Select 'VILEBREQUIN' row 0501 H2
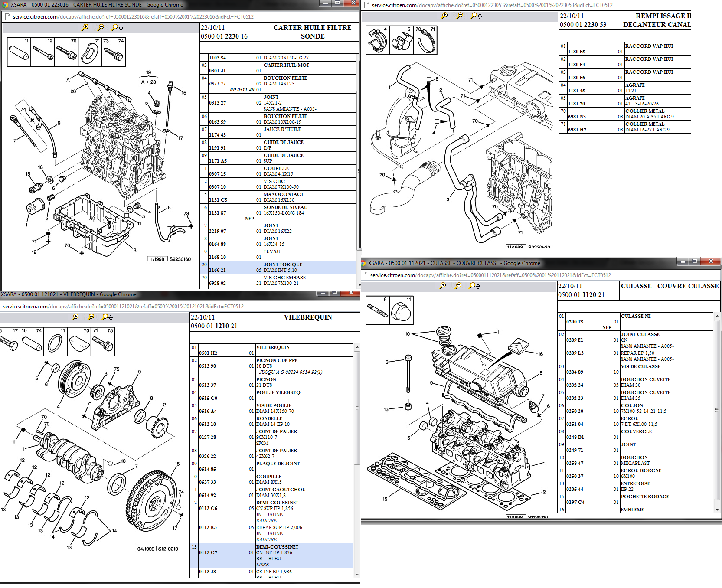Viewport: 722px width, 588px height. 272,350
